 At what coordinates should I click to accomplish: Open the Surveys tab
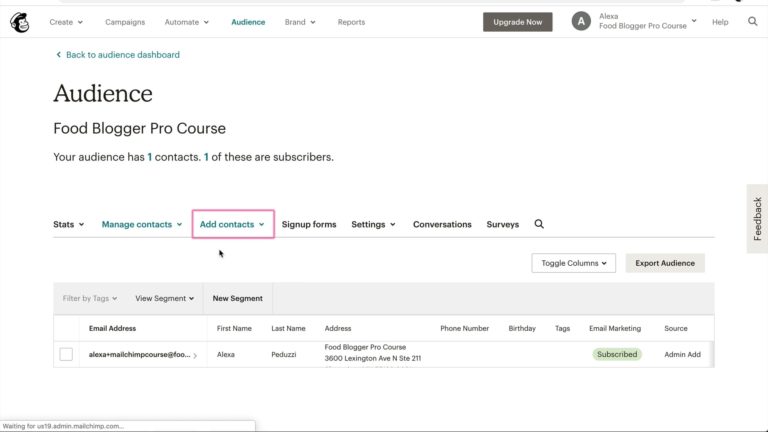(x=503, y=224)
